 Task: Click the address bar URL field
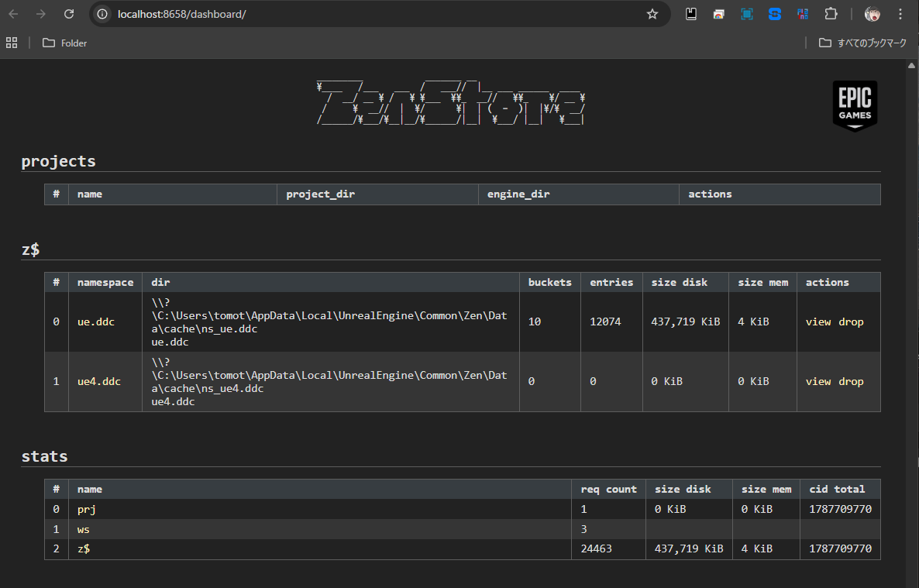tap(372, 14)
